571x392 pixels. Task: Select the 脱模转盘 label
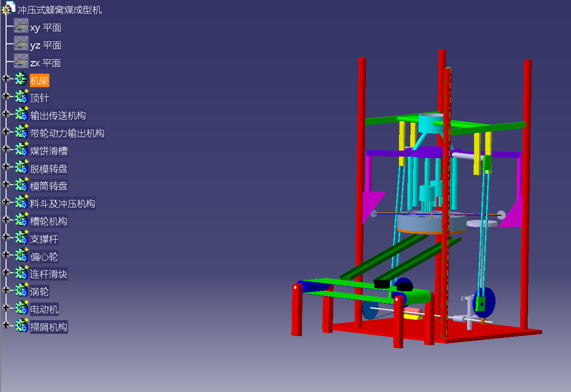click(49, 169)
